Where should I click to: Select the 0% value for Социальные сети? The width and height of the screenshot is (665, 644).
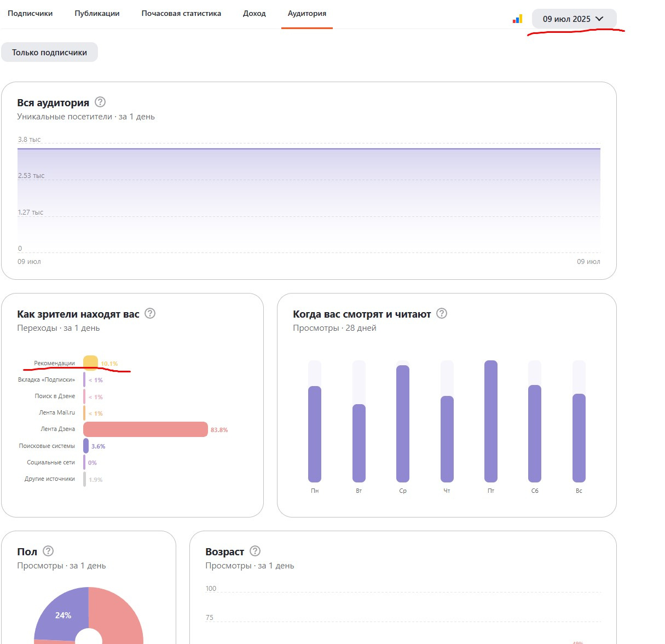[92, 463]
